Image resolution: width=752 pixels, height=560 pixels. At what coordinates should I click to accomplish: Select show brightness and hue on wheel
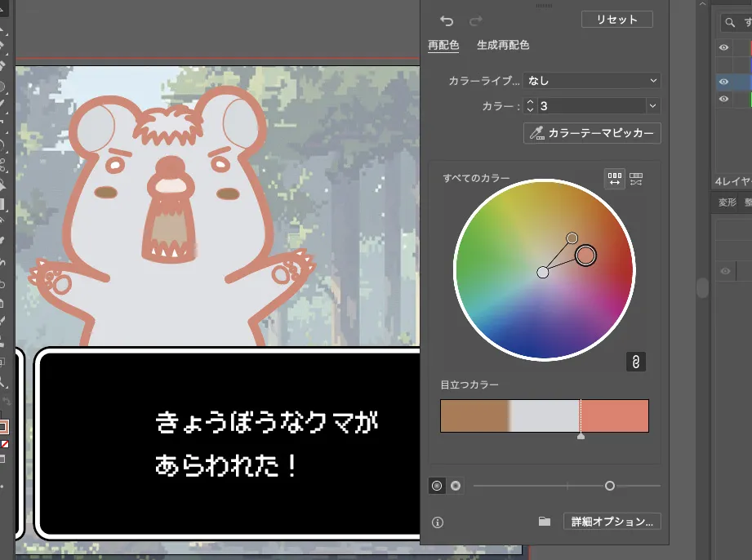pyautogui.click(x=456, y=486)
